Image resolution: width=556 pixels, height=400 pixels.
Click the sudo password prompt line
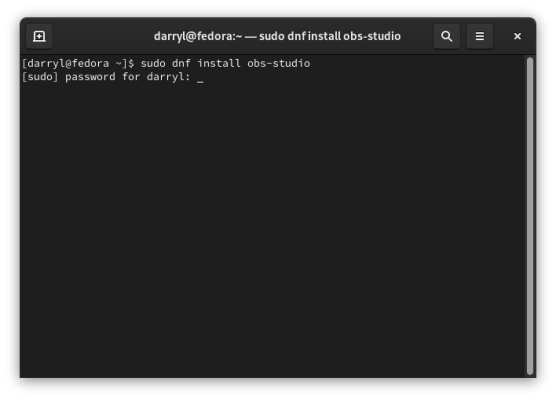[113, 77]
